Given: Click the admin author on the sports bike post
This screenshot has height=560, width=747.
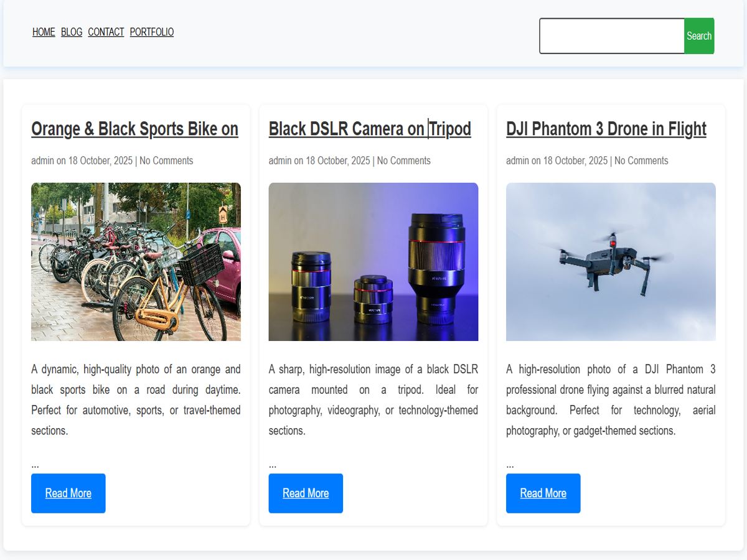Looking at the screenshot, I should [x=42, y=161].
